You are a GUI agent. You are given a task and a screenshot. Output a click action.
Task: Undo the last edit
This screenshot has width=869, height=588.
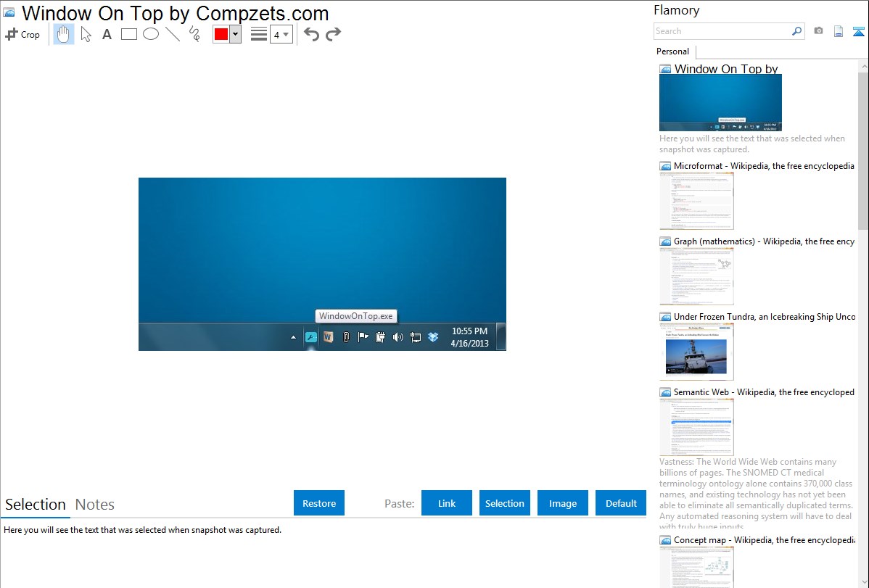311,34
